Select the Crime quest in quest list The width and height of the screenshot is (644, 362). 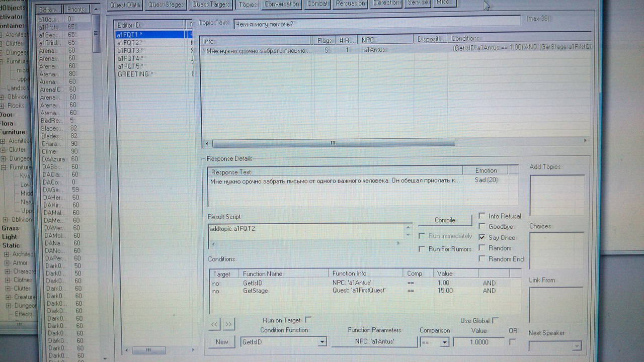tap(65, 151)
